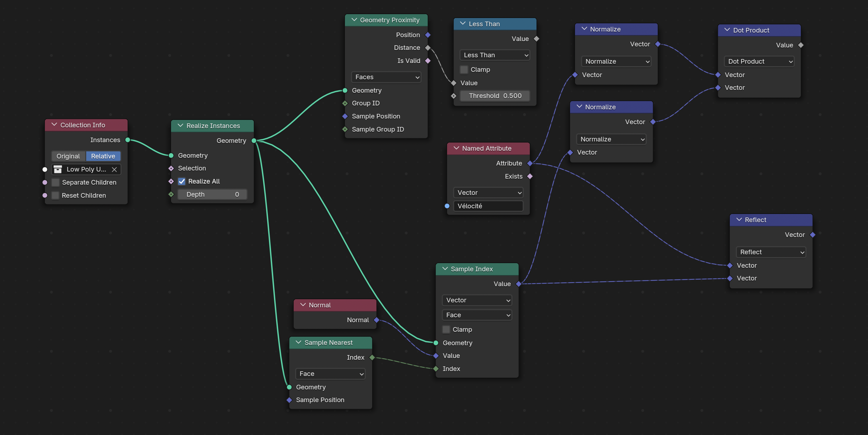Click Geometry Proximity Position output socket
Image resolution: width=868 pixels, height=435 pixels.
pos(428,35)
